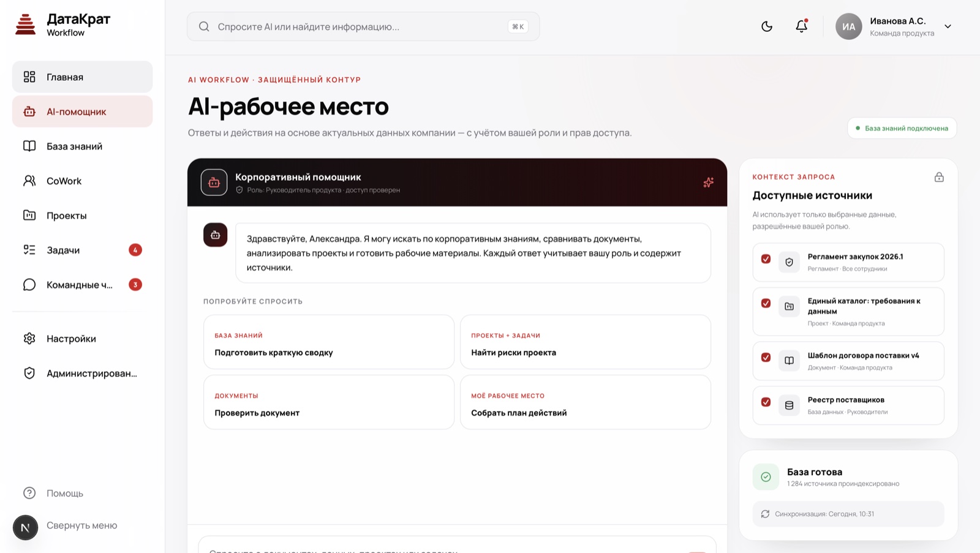The width and height of the screenshot is (980, 553).
Task: Open Проекты in sidebar
Action: point(82,216)
